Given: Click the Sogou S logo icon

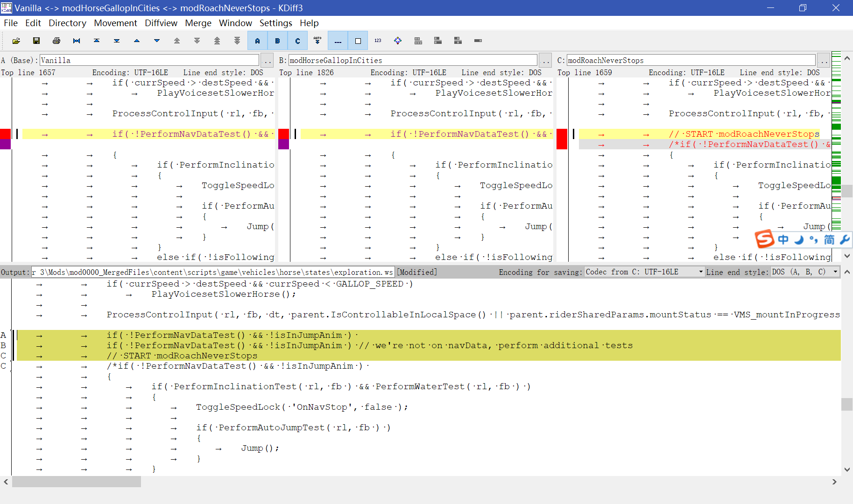Looking at the screenshot, I should (765, 239).
